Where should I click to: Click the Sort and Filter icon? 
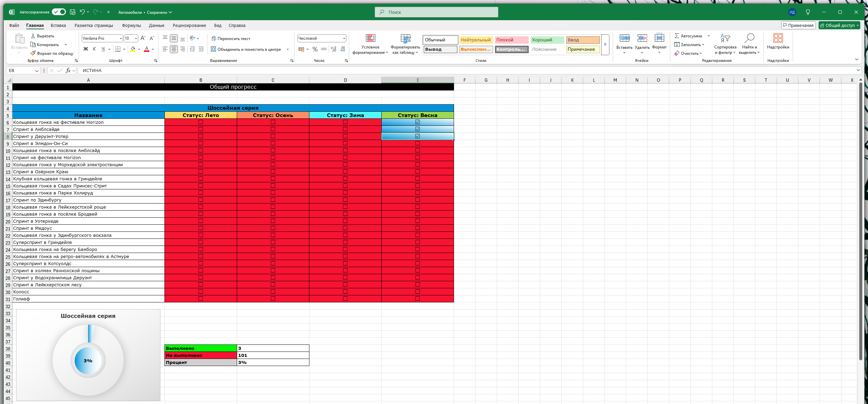[725, 38]
